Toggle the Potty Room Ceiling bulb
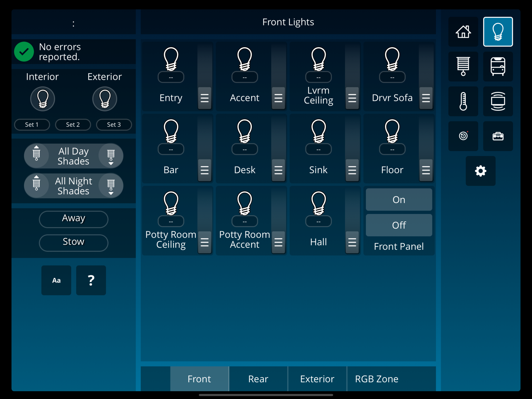This screenshot has height=399, width=532. click(171, 203)
